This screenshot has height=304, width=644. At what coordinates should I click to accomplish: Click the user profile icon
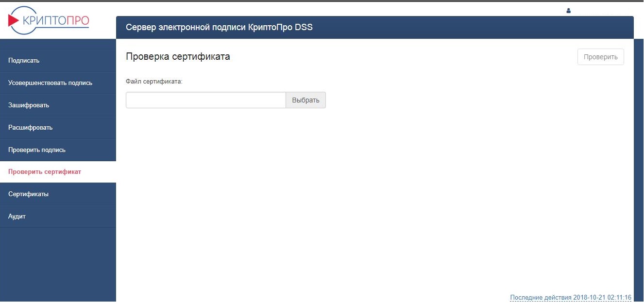[569, 11]
